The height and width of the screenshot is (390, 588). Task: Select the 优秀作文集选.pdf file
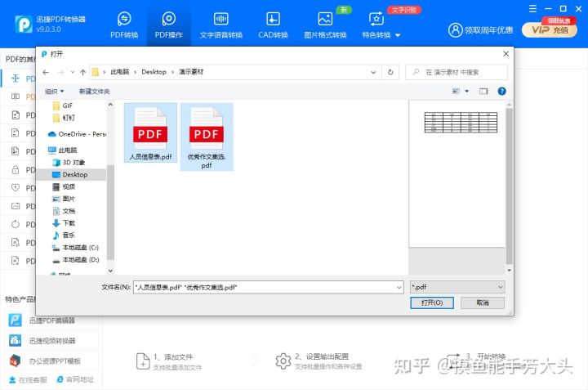coord(207,137)
